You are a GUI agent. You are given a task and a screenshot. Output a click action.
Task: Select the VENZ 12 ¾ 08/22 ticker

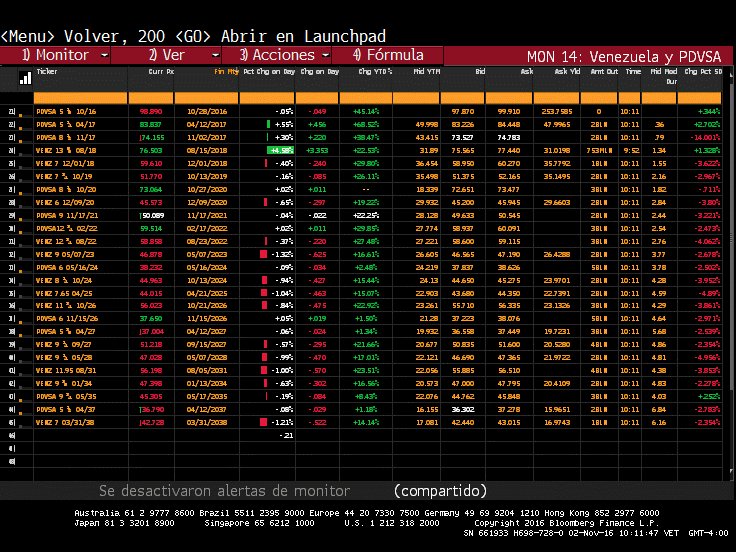66,241
